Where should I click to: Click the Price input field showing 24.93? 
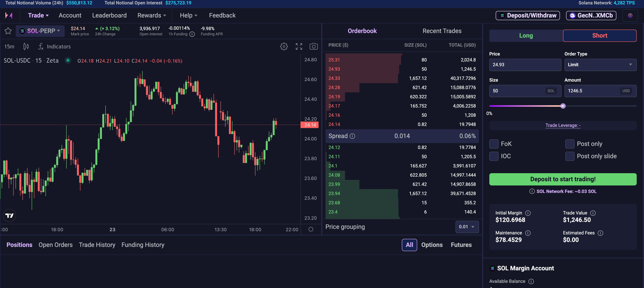pos(525,65)
